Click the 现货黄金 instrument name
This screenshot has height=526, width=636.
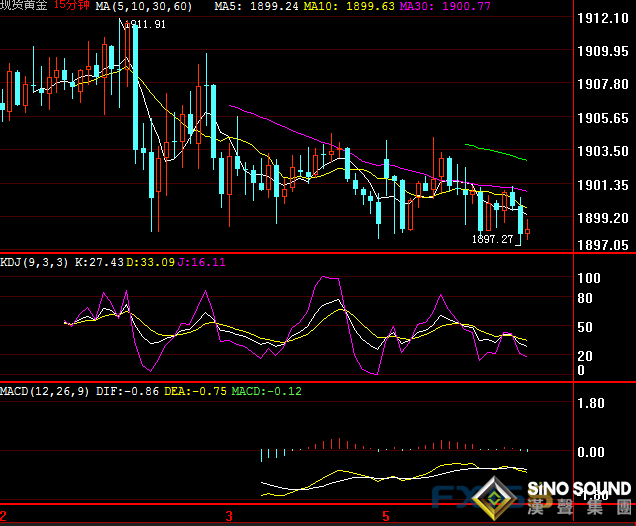point(24,6)
